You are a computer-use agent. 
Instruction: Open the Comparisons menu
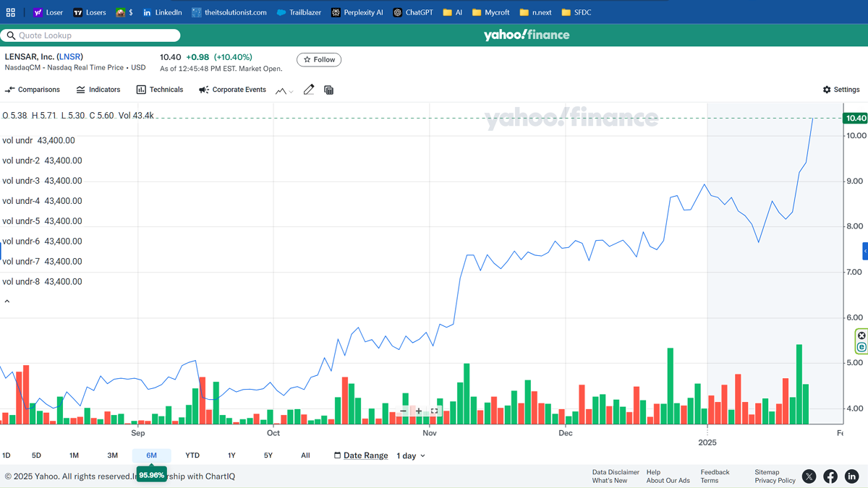click(x=33, y=90)
